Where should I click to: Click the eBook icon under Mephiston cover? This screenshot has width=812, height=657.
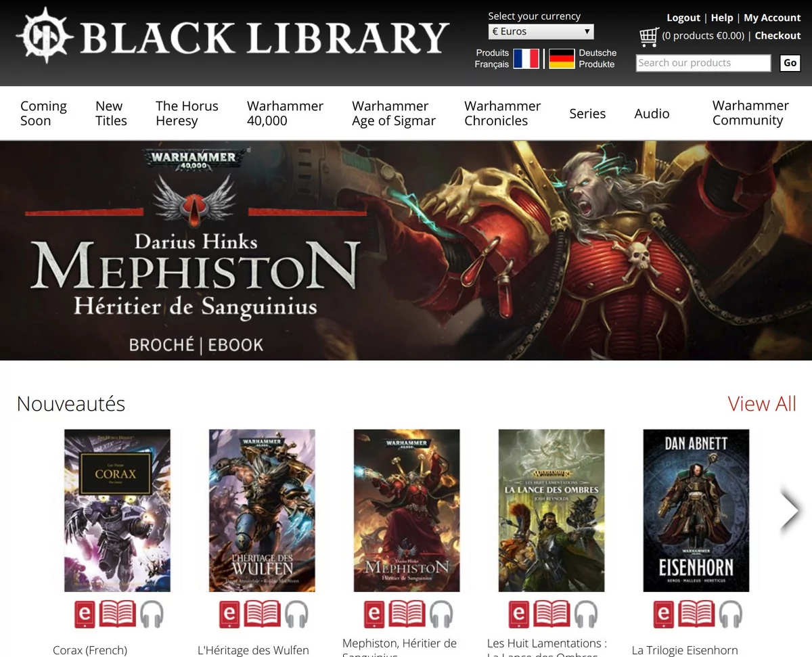pos(374,614)
